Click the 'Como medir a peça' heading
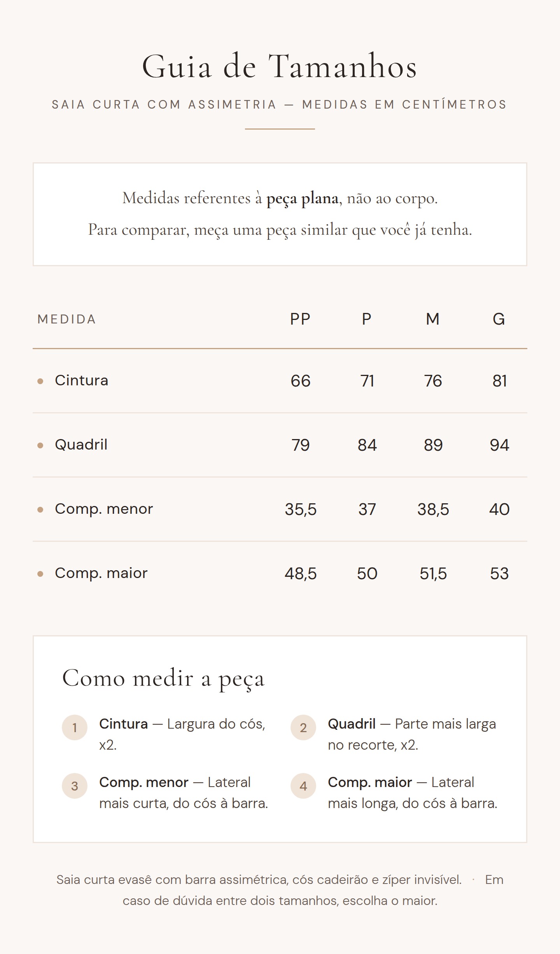This screenshot has width=560, height=954. click(163, 678)
